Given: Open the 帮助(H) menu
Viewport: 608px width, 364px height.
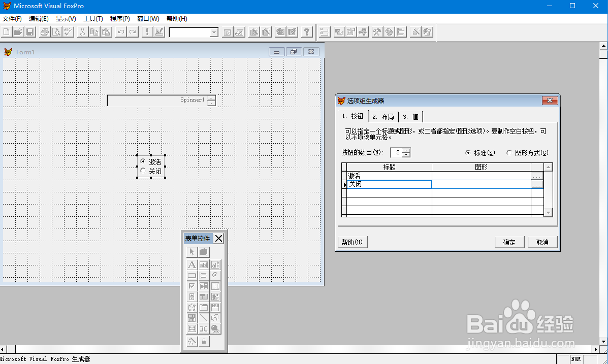Looking at the screenshot, I should click(x=177, y=19).
